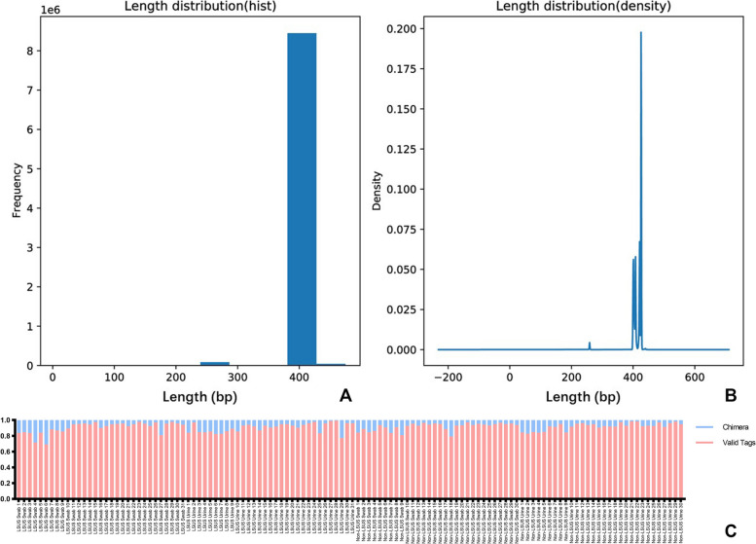Image resolution: width=756 pixels, height=544 pixels.
Task: Click y-axis tick '5' in the histogram
Action: [x=30, y=168]
